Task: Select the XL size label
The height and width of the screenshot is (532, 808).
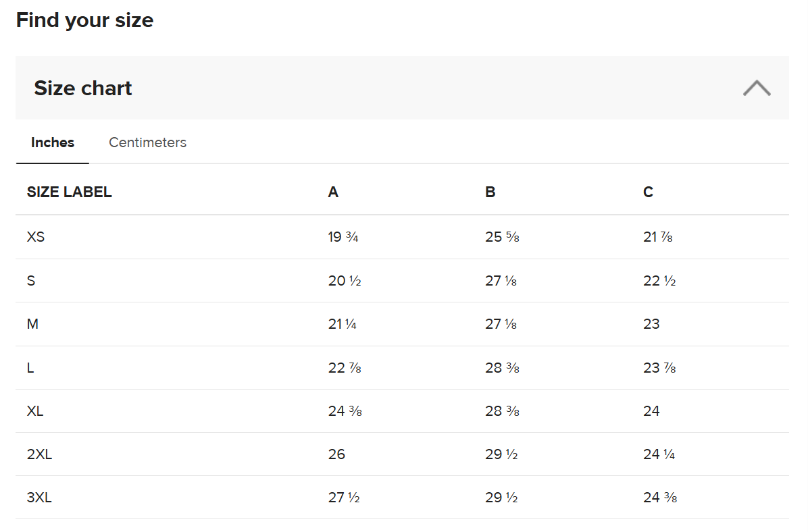Action: coord(35,411)
